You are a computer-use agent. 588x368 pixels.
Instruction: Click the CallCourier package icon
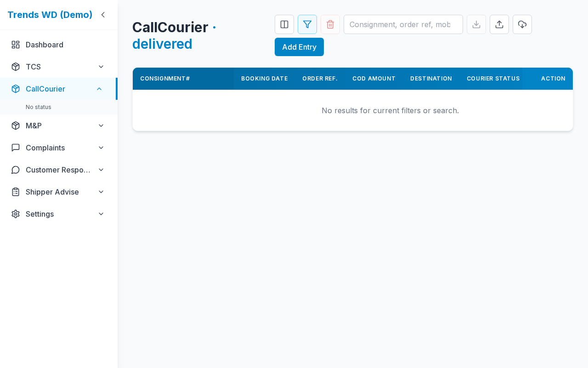16,89
